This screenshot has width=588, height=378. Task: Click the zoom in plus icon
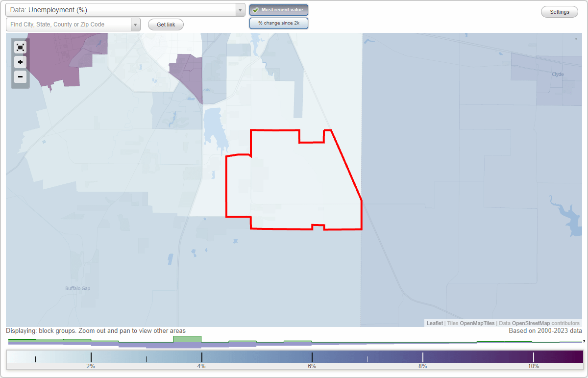click(20, 62)
